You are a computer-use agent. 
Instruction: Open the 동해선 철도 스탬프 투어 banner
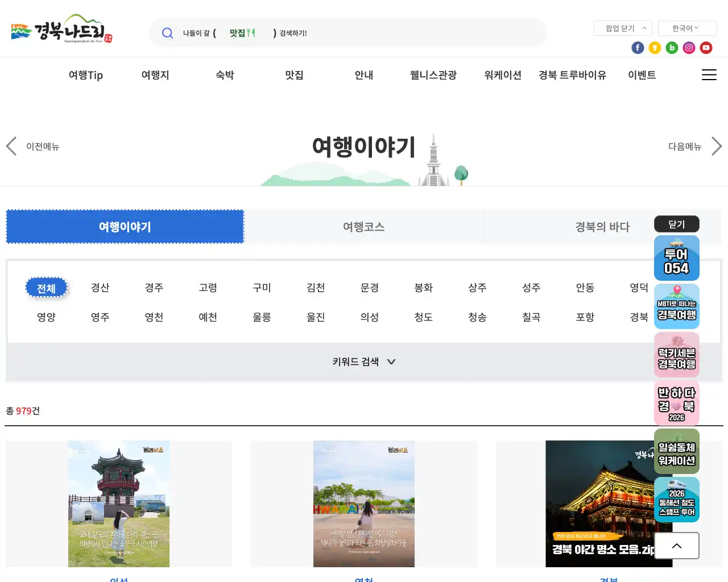pyautogui.click(x=677, y=500)
